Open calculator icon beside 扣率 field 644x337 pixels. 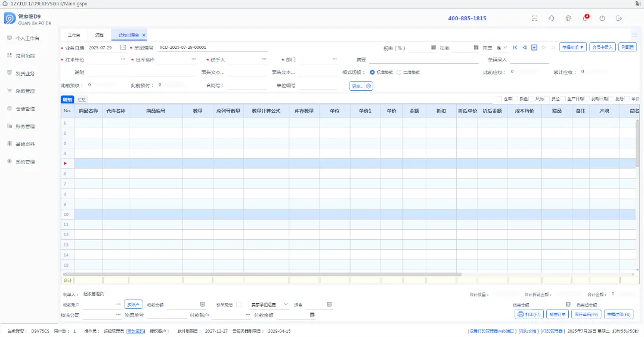(476, 48)
